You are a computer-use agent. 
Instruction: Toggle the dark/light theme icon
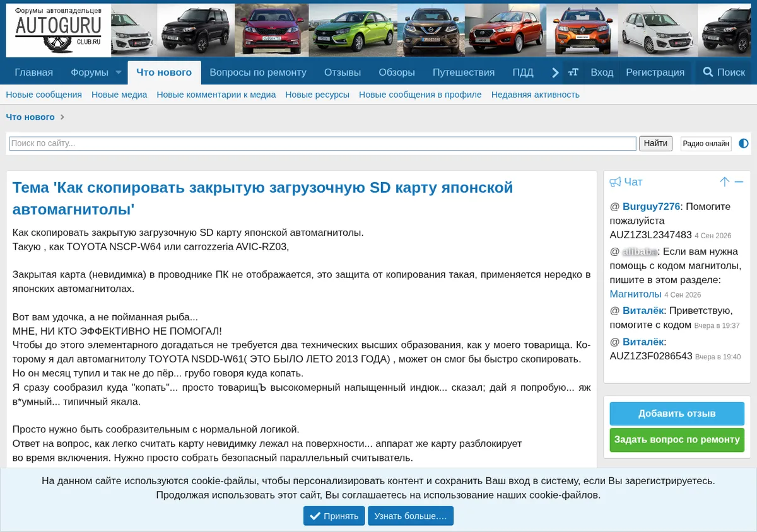744,143
